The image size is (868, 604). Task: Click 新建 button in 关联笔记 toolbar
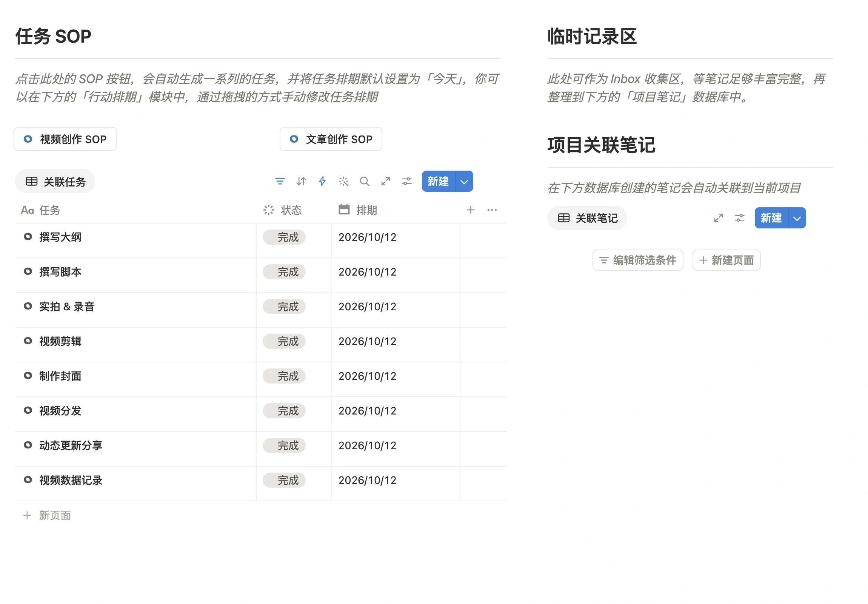(771, 218)
